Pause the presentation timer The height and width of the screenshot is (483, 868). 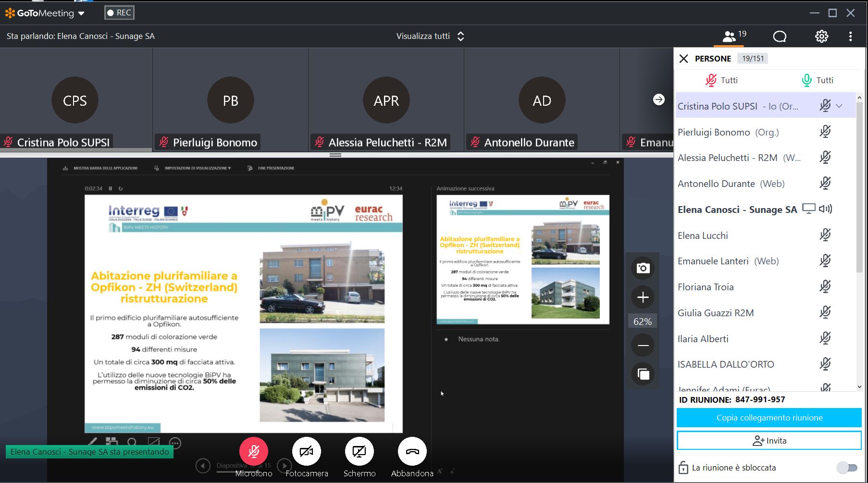tap(111, 188)
